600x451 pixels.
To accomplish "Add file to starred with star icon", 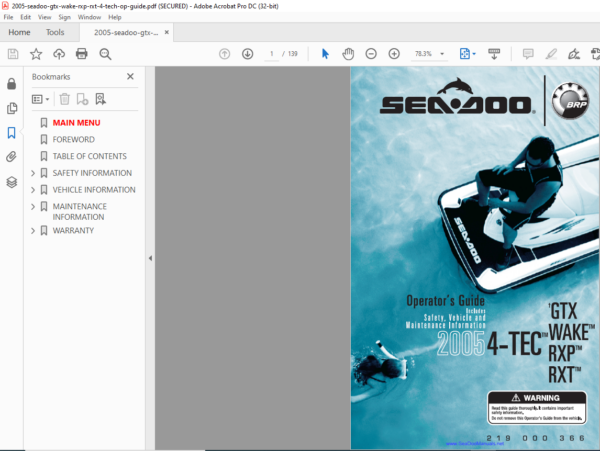I will tap(36, 54).
